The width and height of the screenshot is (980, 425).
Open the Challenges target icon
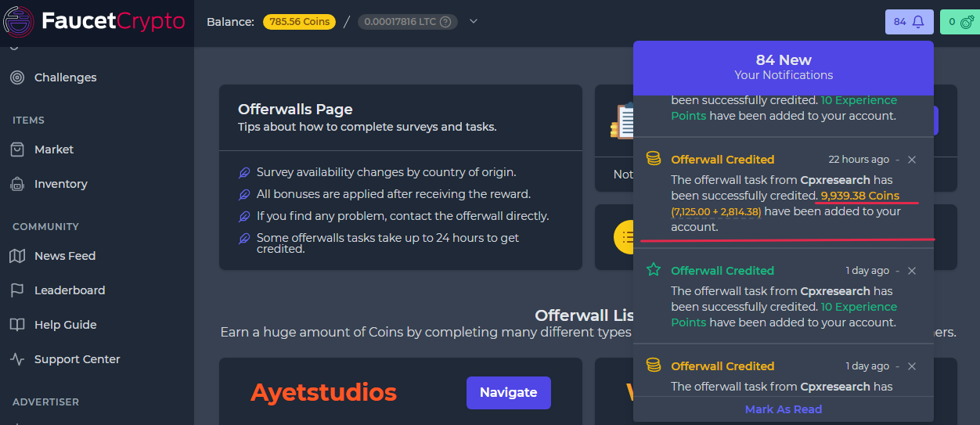point(17,77)
